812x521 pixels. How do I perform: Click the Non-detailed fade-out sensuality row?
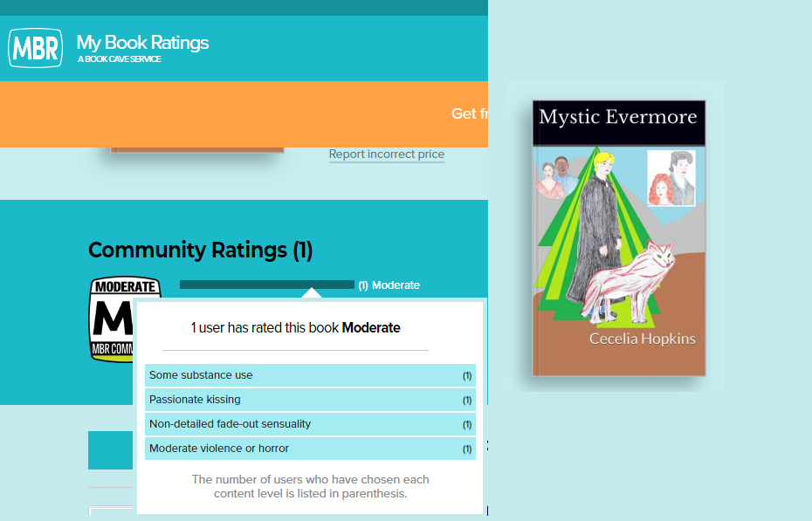[310, 424]
